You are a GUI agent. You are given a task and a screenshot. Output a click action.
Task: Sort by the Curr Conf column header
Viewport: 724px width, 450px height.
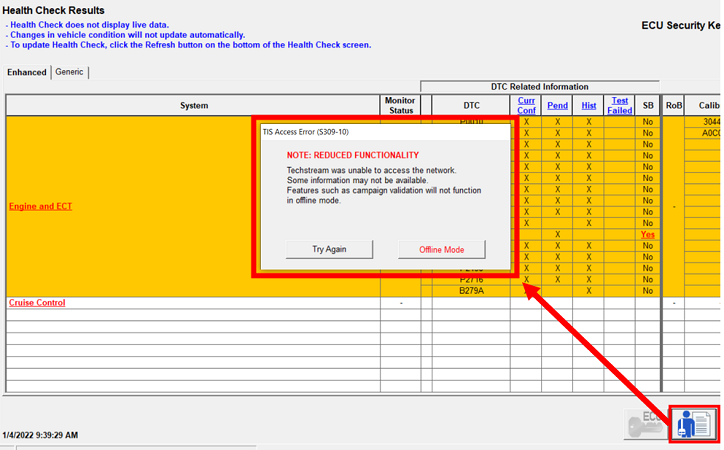tap(526, 105)
